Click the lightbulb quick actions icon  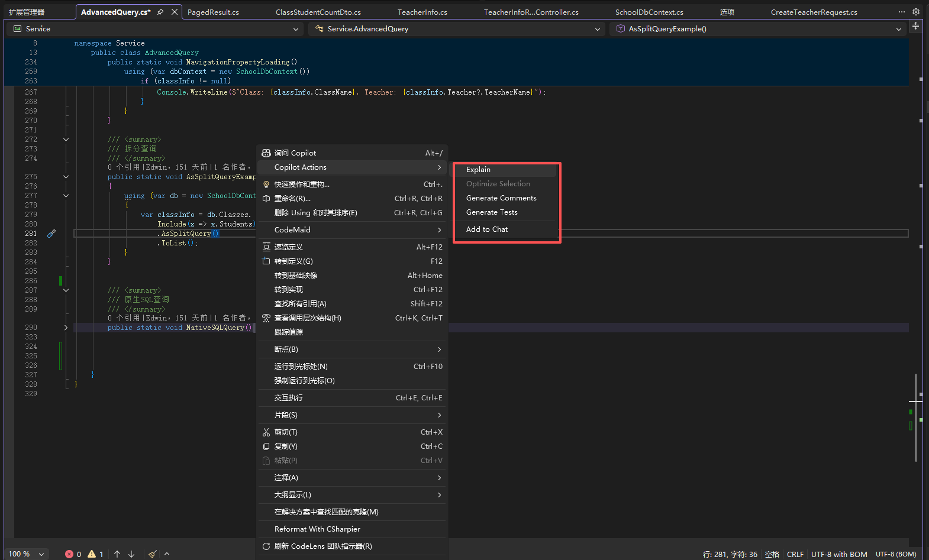coord(266,184)
